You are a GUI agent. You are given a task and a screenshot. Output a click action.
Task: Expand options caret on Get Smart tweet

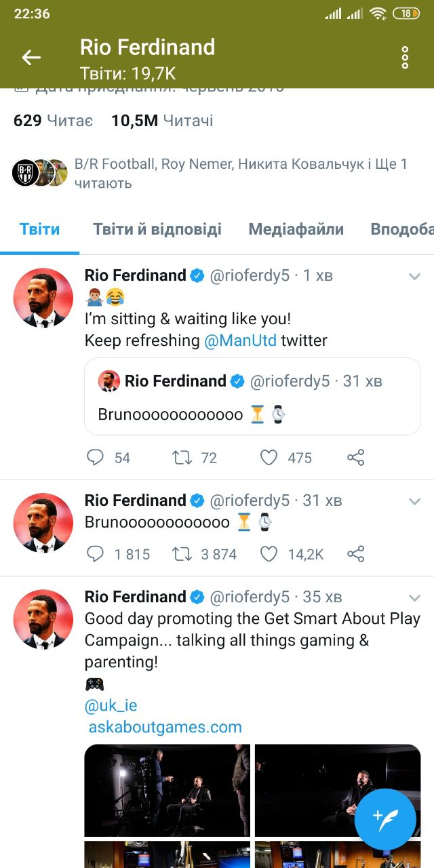[414, 597]
